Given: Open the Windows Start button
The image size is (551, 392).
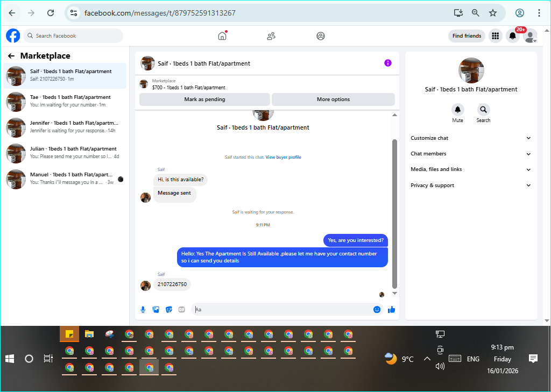Looking at the screenshot, I should [10, 359].
